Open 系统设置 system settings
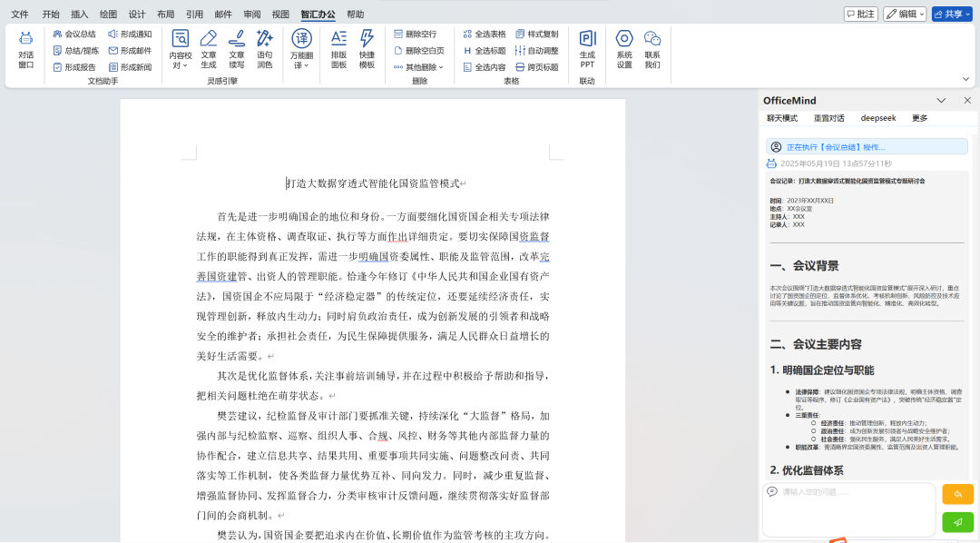980x543 pixels. coord(624,48)
